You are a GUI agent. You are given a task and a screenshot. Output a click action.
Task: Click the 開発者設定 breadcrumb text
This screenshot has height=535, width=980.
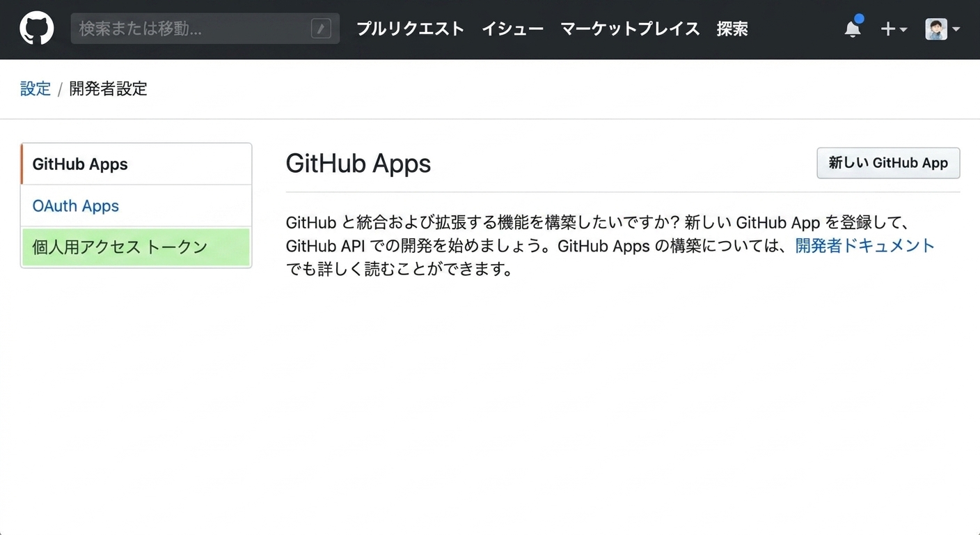109,88
